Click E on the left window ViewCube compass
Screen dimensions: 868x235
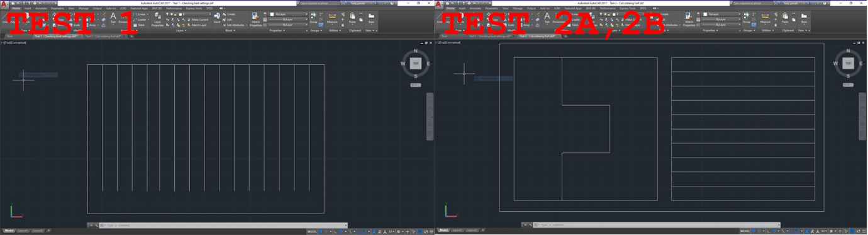(x=428, y=64)
